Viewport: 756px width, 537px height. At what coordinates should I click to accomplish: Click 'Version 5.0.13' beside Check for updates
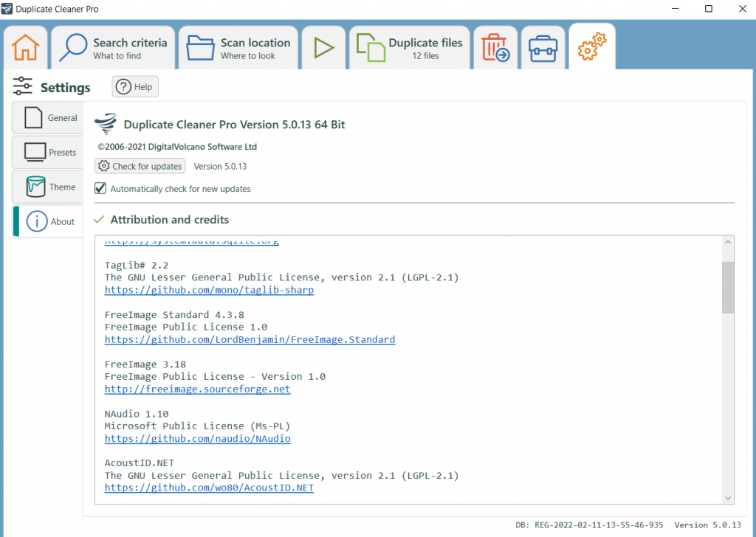point(220,166)
